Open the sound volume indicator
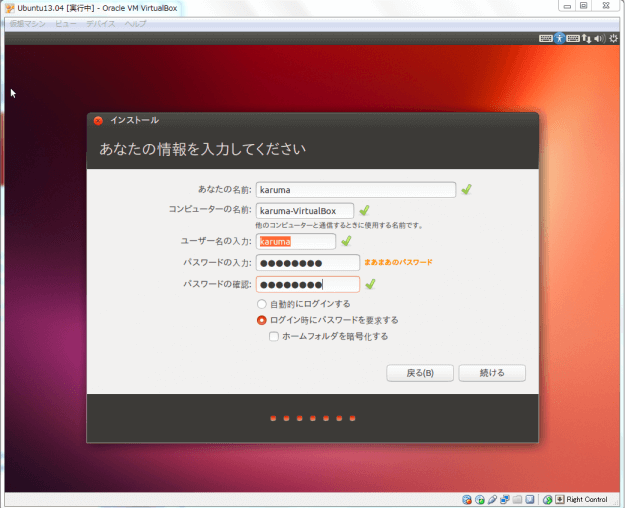The height and width of the screenshot is (508, 625). click(599, 38)
